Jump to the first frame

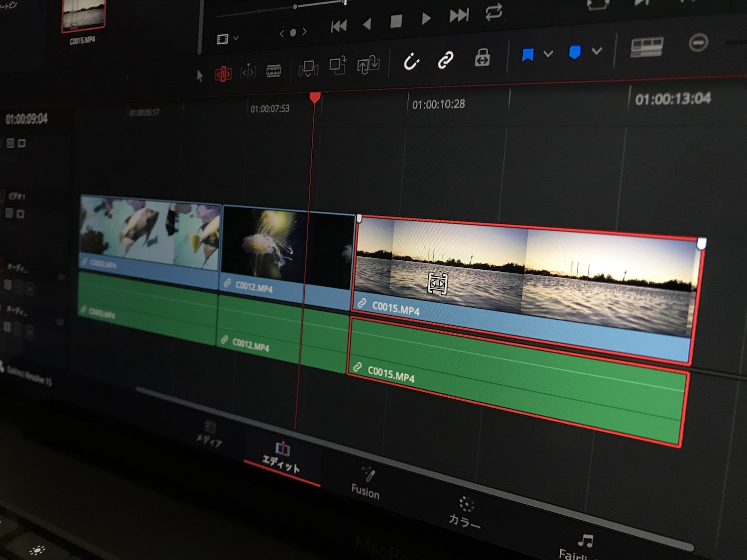[x=339, y=26]
